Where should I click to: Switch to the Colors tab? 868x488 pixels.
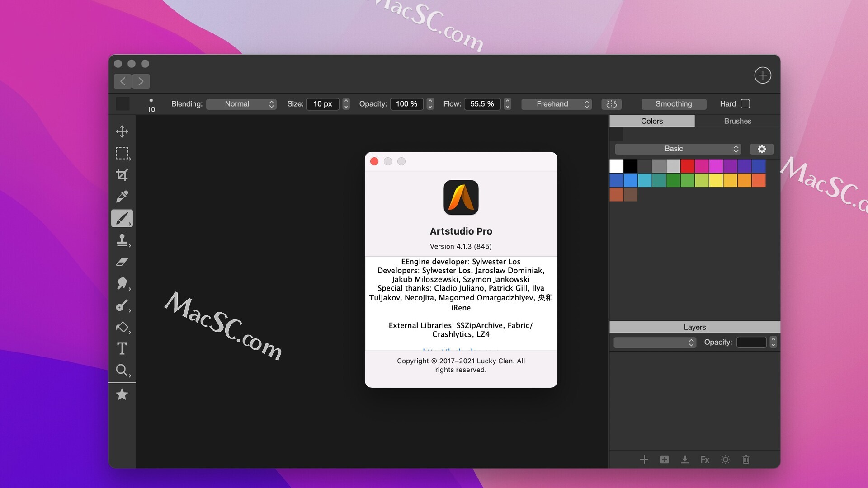(652, 121)
